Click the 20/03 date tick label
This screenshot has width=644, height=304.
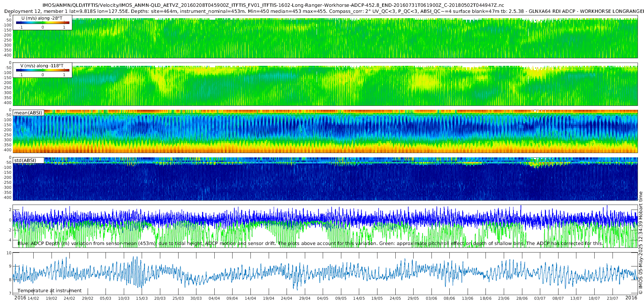tap(160, 298)
